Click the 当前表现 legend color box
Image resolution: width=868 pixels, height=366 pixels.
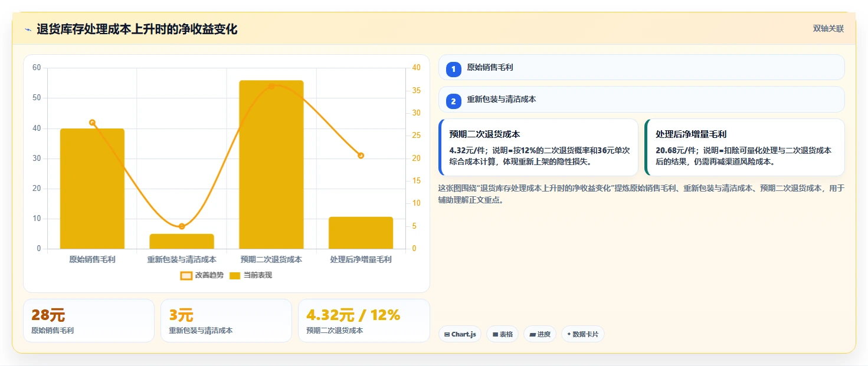click(x=235, y=275)
